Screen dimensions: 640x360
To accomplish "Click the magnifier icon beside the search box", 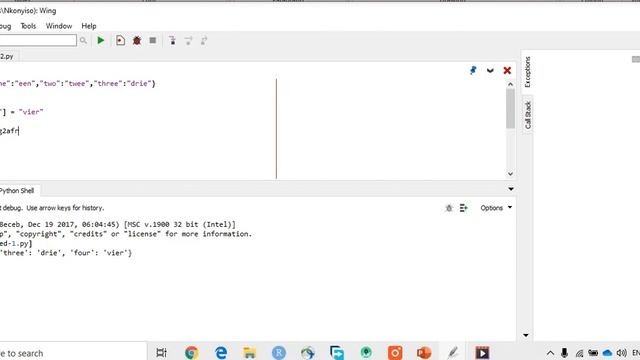I will pyautogui.click(x=83, y=40).
